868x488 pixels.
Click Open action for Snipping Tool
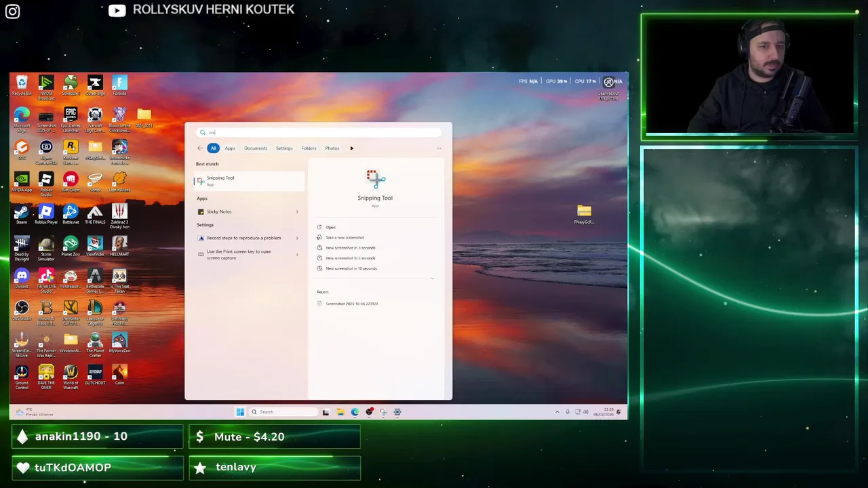click(330, 227)
